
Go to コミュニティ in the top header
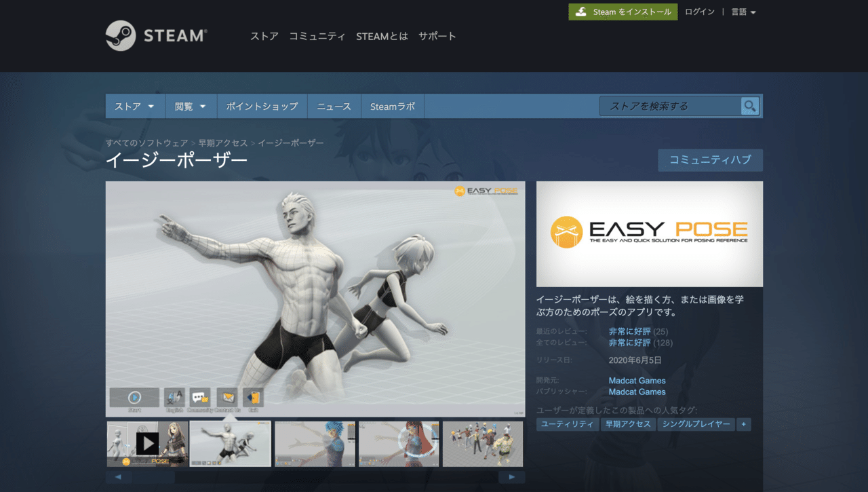pyautogui.click(x=317, y=36)
